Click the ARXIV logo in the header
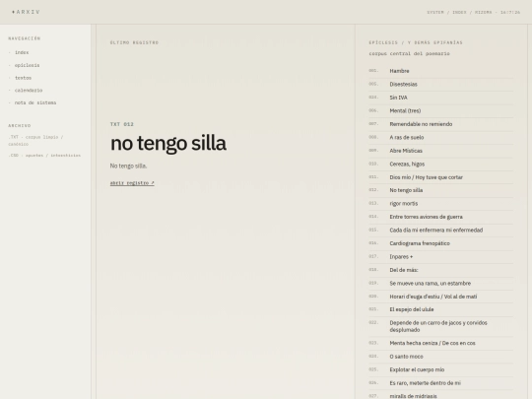Viewport: 532px width, 399px height. (26, 12)
